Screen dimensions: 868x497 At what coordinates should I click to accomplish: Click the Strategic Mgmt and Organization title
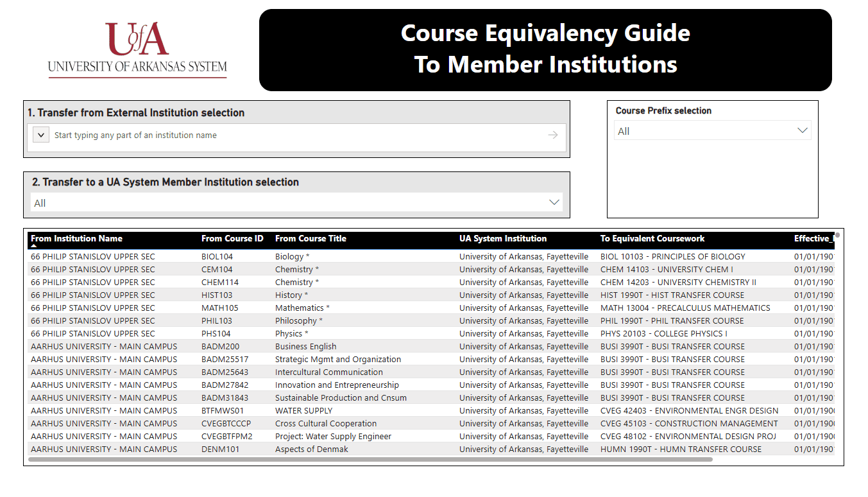pos(338,359)
